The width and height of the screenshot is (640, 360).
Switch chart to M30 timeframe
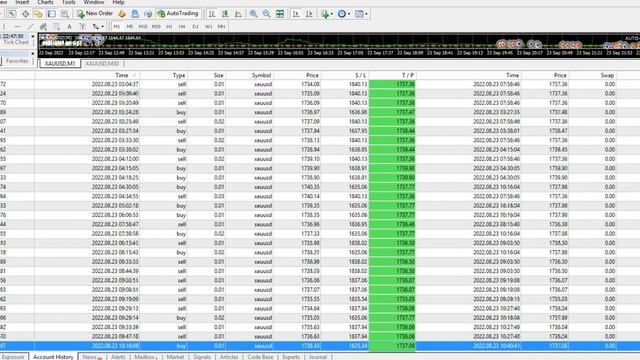point(156,27)
